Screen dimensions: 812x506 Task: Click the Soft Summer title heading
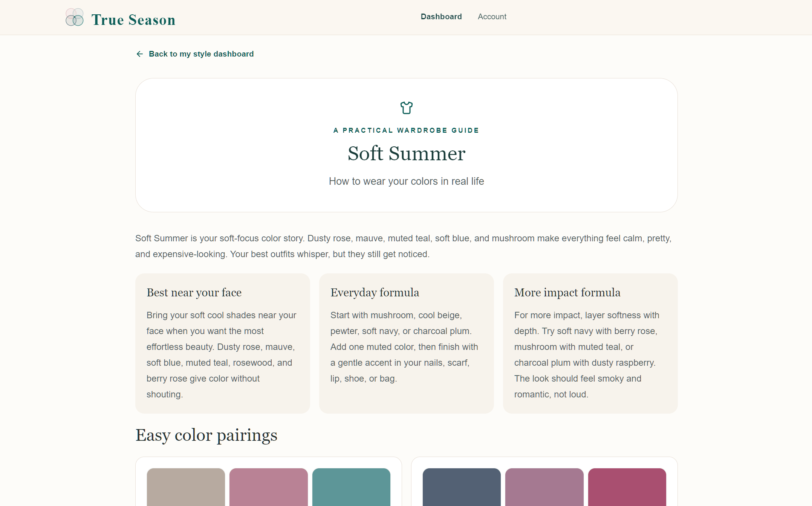point(407,153)
